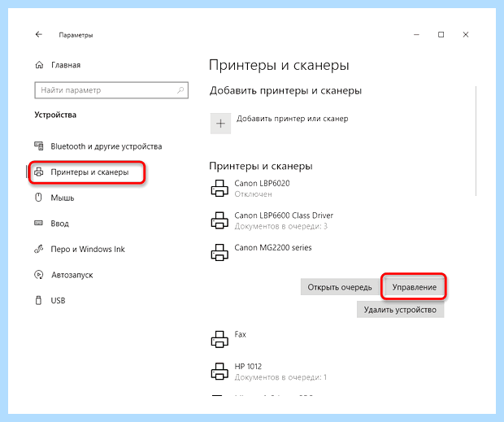
Task: Click the plus icon to add printer
Action: coord(220,124)
